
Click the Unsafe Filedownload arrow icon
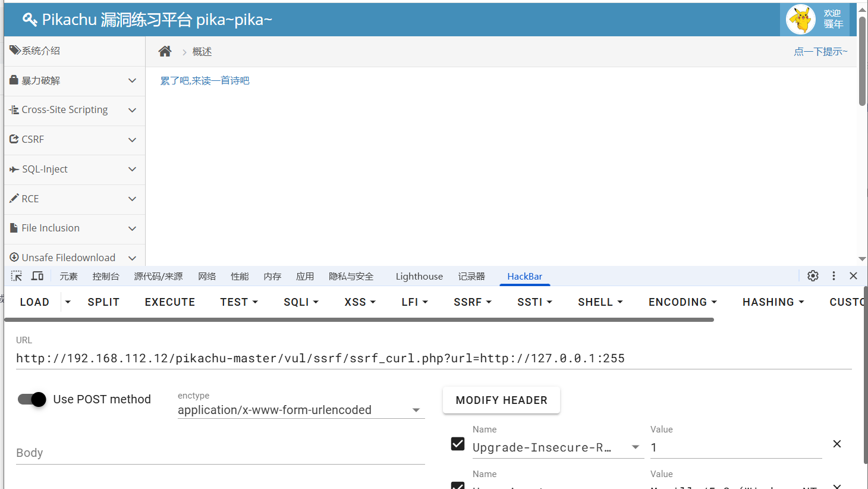pos(14,258)
